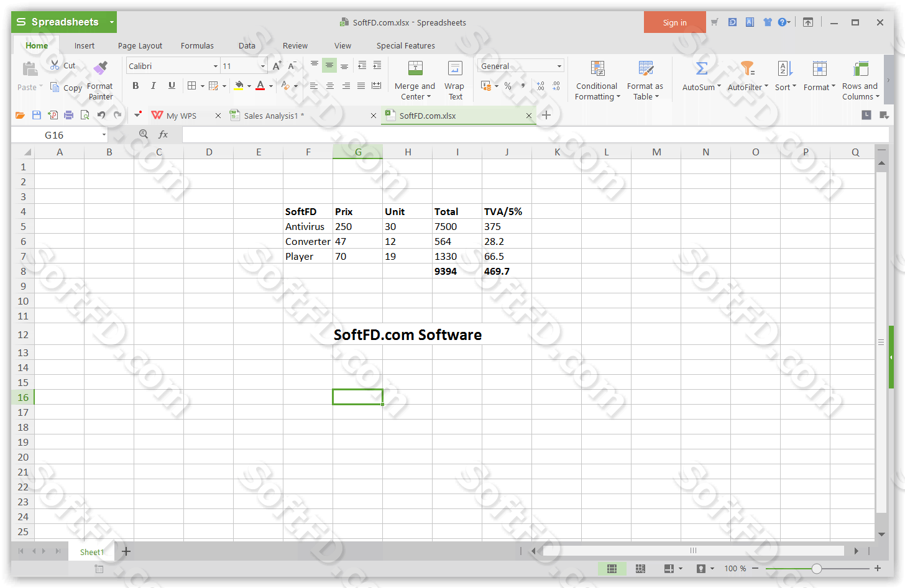Decrease decimal places
The width and height of the screenshot is (905, 588).
[x=556, y=86]
